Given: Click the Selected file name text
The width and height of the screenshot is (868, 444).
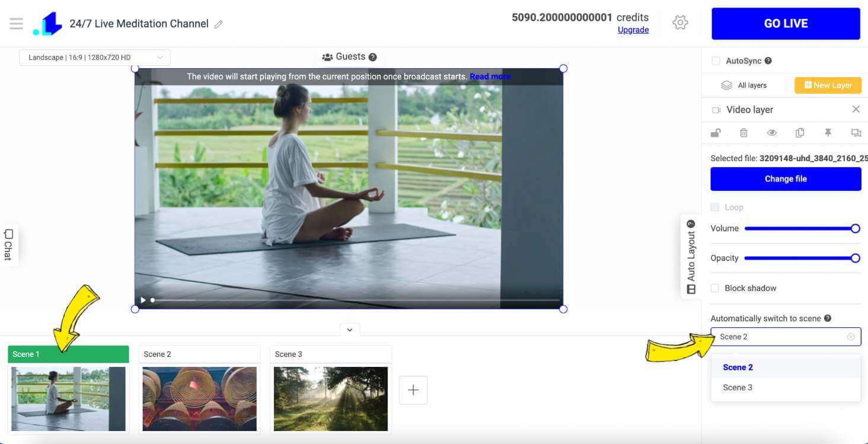Looking at the screenshot, I should [x=789, y=158].
